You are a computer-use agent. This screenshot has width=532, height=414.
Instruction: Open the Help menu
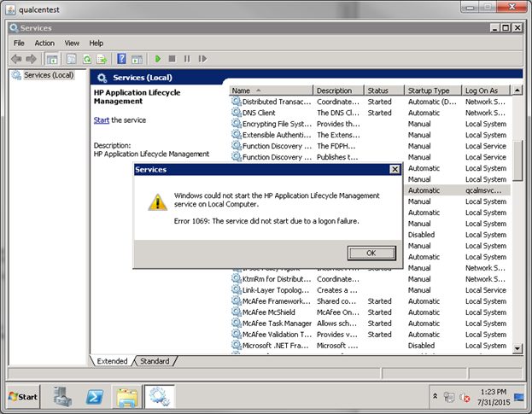pos(96,43)
